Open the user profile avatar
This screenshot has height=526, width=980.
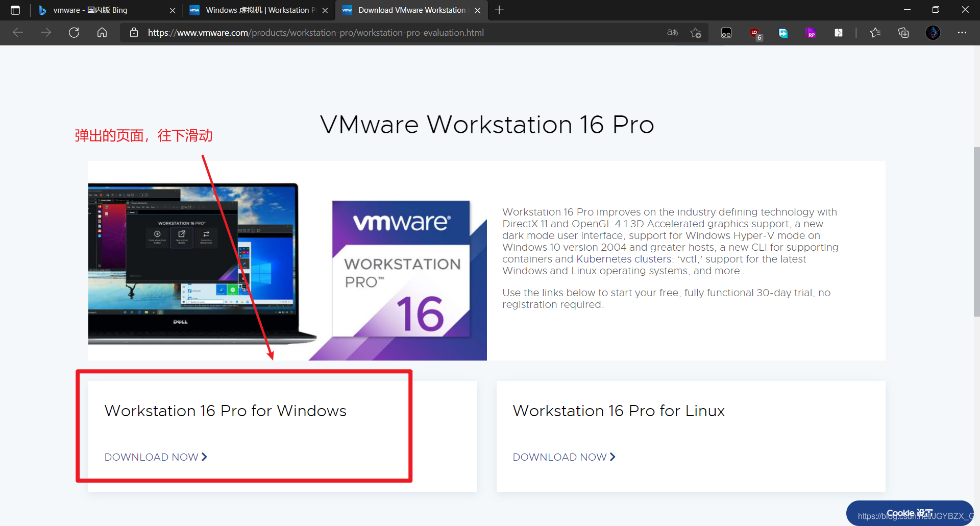click(933, 33)
